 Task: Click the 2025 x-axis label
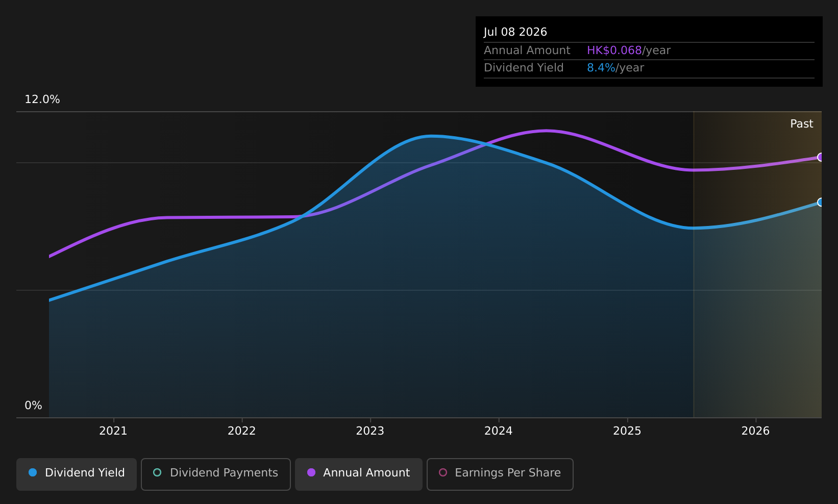coord(627,431)
